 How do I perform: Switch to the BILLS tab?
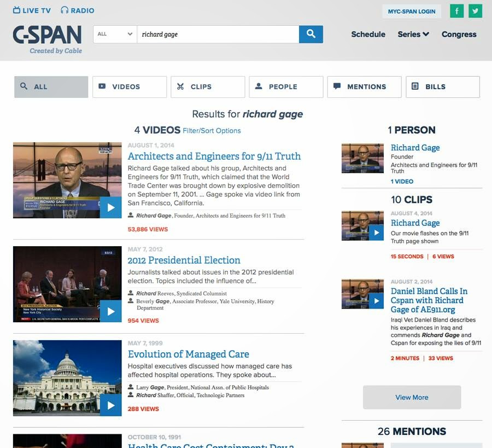442,86
